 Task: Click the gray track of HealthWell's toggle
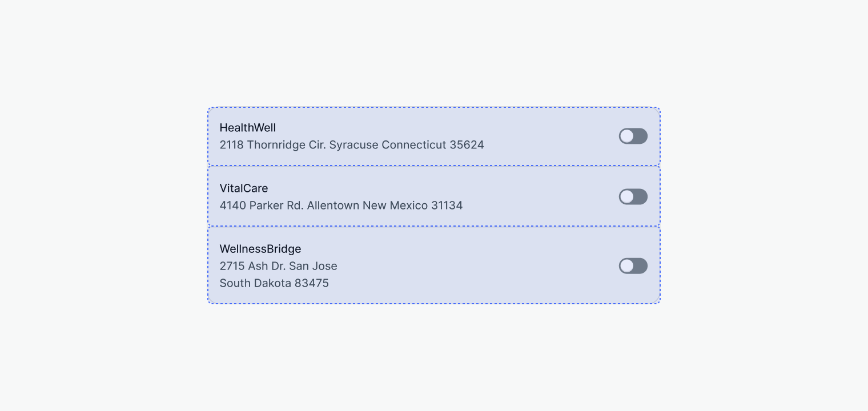[x=641, y=136]
